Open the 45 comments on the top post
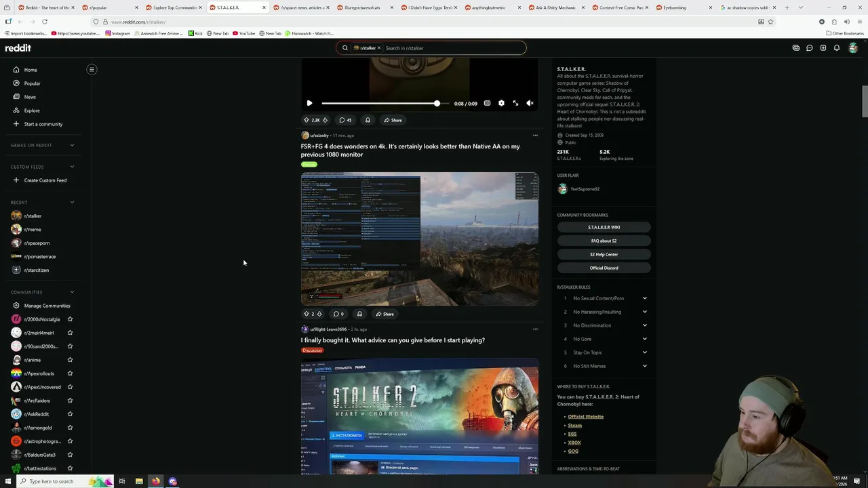Image resolution: width=868 pixels, height=488 pixels. click(x=345, y=120)
